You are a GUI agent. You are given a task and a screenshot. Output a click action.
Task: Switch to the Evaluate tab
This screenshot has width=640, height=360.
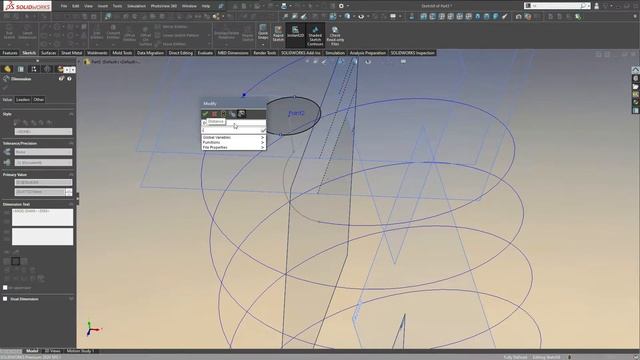coord(205,53)
